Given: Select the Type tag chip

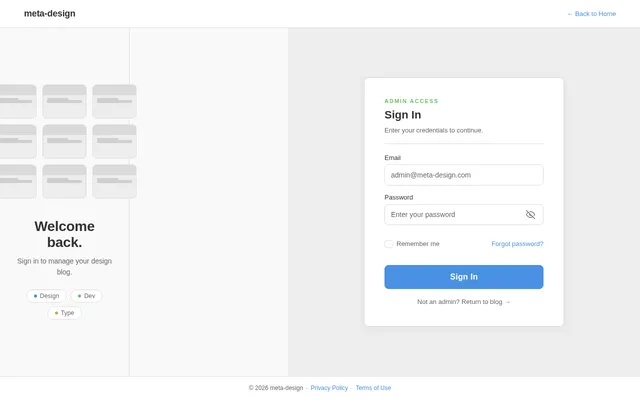Looking at the screenshot, I should [x=64, y=313].
